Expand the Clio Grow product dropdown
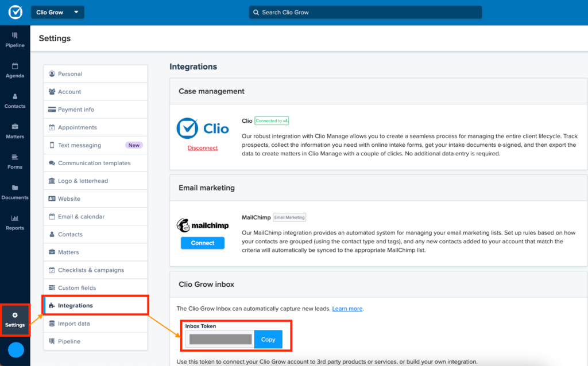 [x=57, y=12]
